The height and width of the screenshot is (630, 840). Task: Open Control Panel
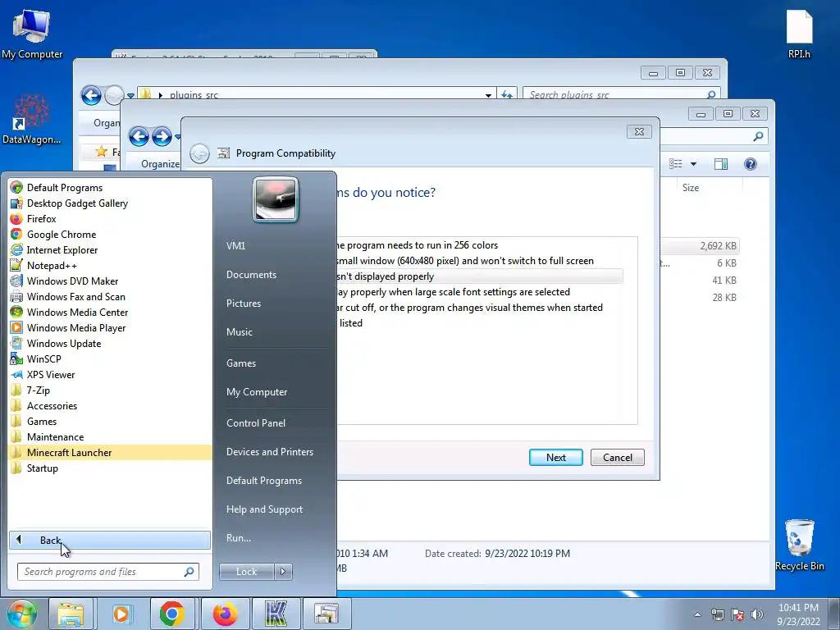(256, 423)
